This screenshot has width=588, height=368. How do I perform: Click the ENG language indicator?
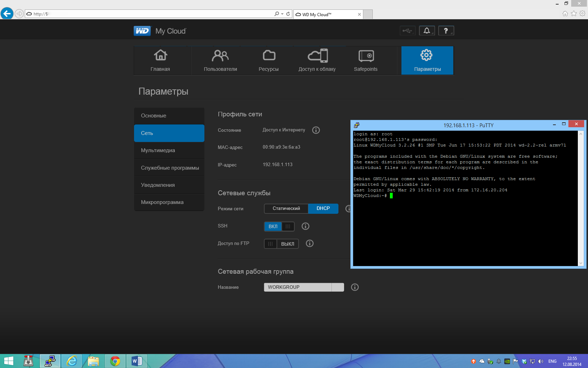(553, 361)
